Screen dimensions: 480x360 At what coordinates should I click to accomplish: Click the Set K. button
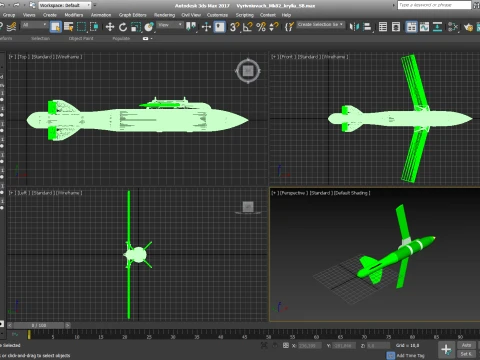pyautogui.click(x=466, y=354)
